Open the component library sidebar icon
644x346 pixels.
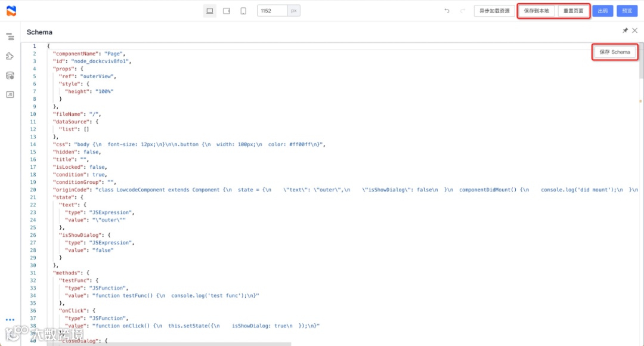(10, 56)
